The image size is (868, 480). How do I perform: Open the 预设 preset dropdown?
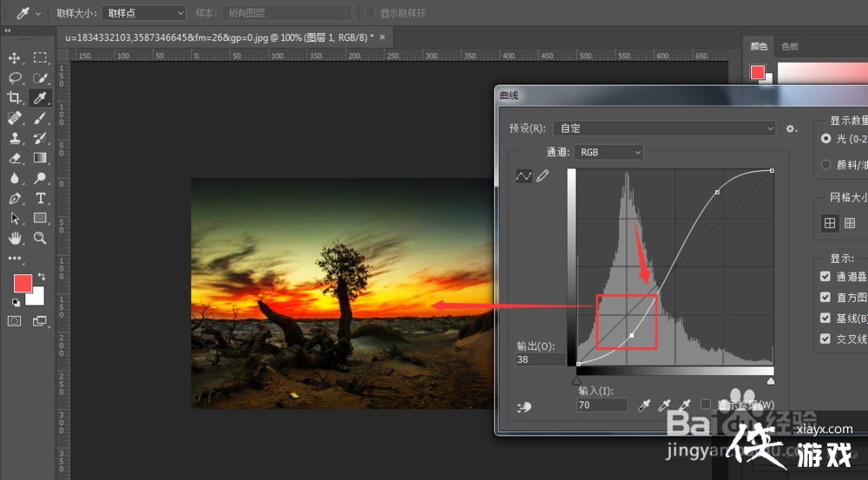coord(664,128)
